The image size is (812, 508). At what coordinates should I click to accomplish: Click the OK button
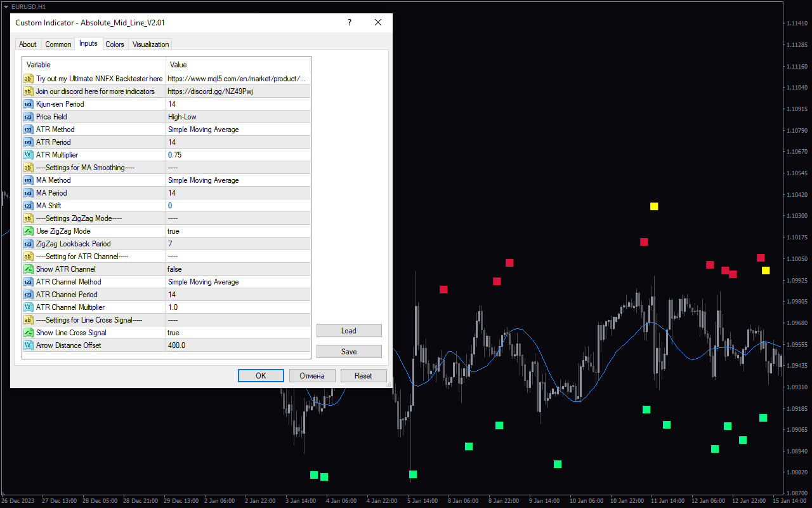coord(261,376)
